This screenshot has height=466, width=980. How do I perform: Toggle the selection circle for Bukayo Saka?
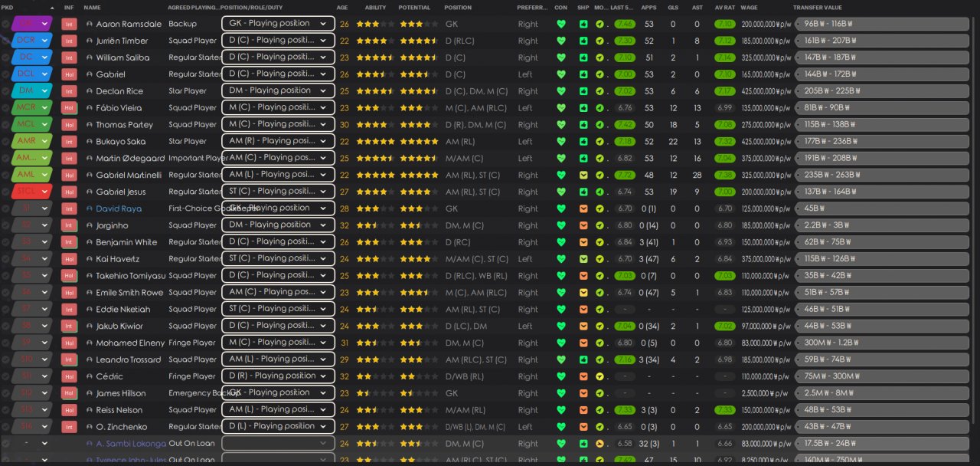[5, 142]
